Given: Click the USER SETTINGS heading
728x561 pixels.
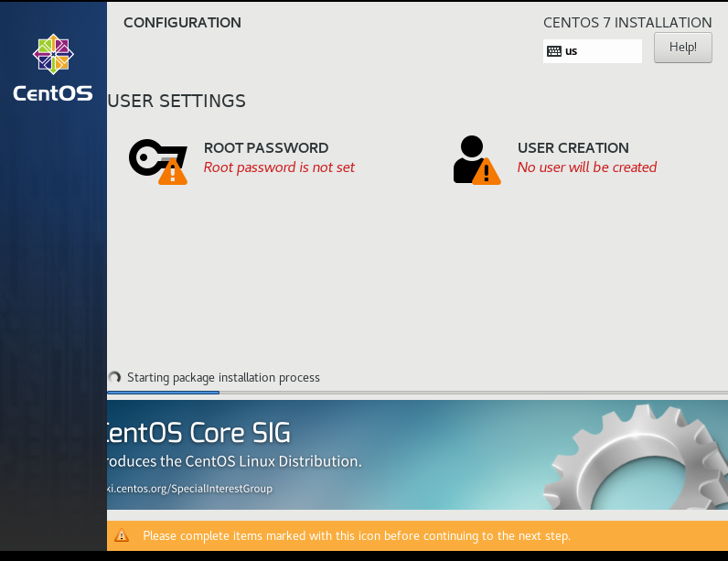Looking at the screenshot, I should point(177,101).
